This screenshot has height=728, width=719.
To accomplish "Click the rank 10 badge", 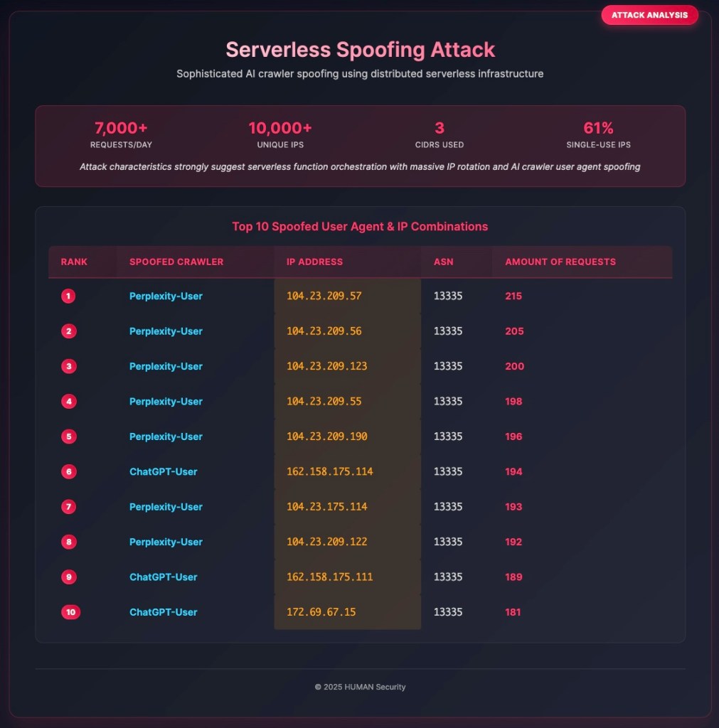I will [70, 612].
